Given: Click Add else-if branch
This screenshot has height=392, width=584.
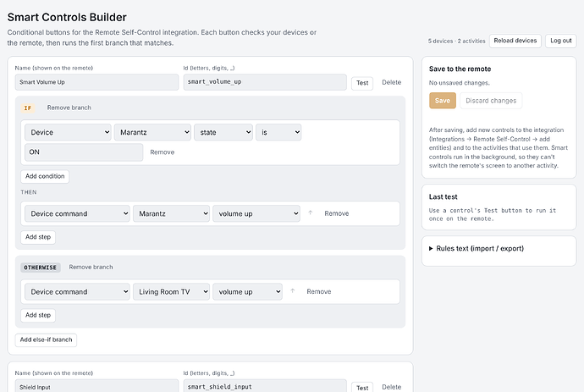Looking at the screenshot, I should tap(46, 340).
